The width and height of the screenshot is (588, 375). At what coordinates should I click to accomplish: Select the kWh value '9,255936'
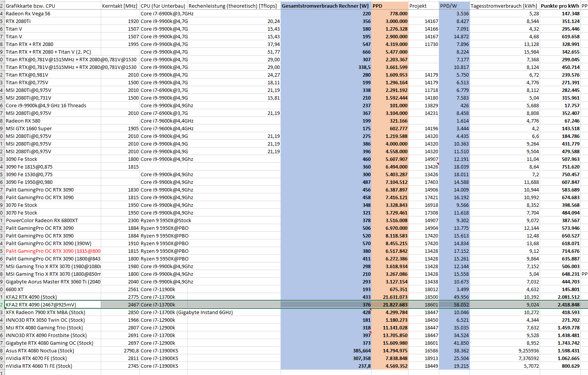click(x=504, y=350)
